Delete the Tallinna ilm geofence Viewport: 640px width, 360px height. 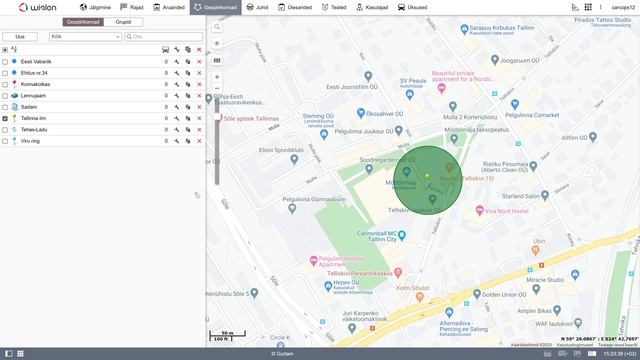pos(199,118)
